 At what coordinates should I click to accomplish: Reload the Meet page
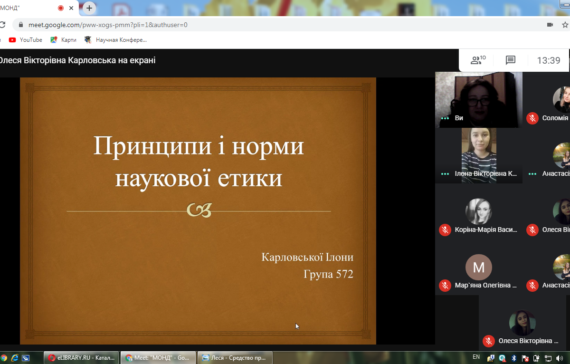[2, 25]
